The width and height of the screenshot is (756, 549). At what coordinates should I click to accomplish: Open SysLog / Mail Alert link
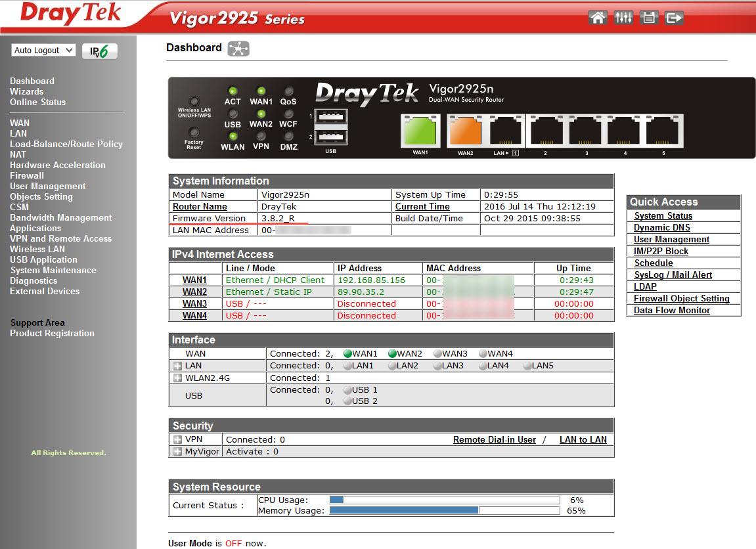pyautogui.click(x=673, y=274)
